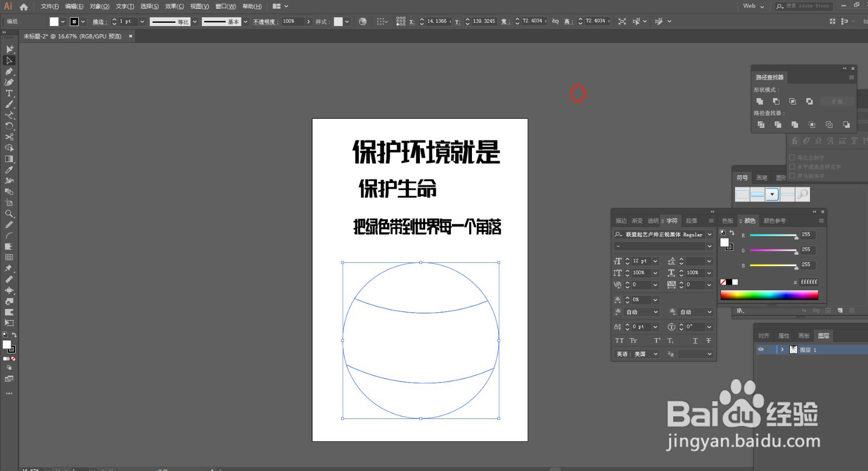Image resolution: width=868 pixels, height=471 pixels.
Task: Select the Pen tool in toolbar
Action: pyautogui.click(x=9, y=71)
